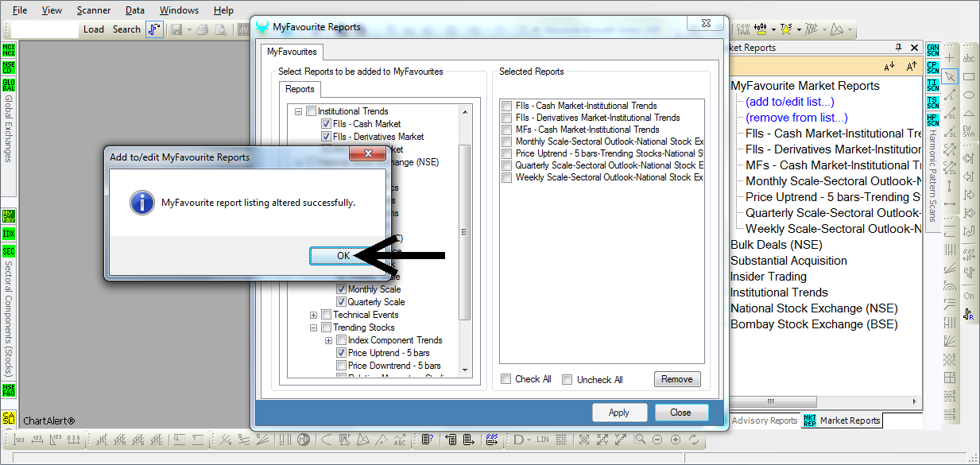Image resolution: width=980 pixels, height=465 pixels.
Task: Open the NSE F&O side tab icon
Action: (x=9, y=389)
